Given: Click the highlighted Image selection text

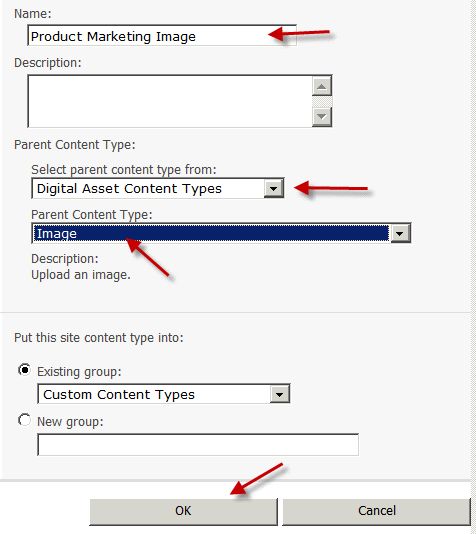Looking at the screenshot, I should click(57, 234).
